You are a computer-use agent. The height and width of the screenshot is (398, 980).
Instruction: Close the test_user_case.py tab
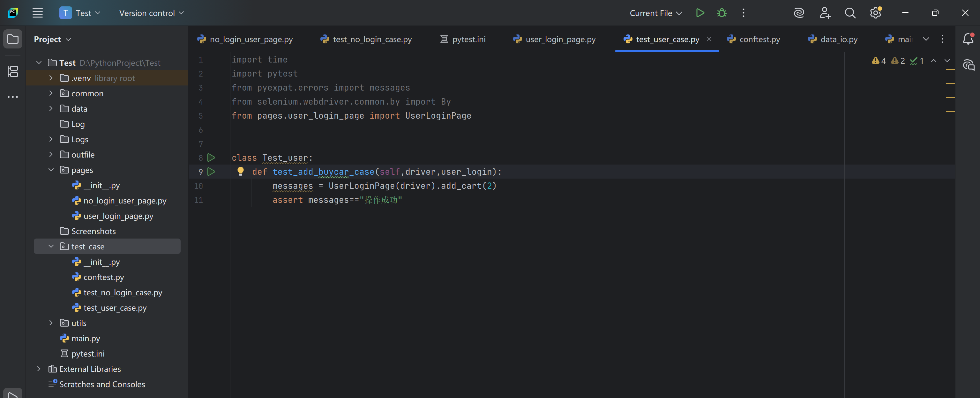(709, 39)
